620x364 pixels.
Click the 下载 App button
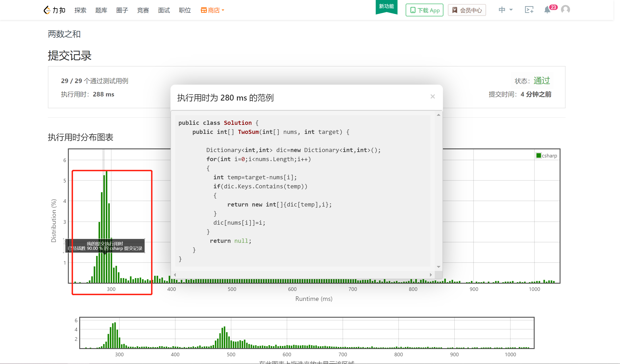click(x=424, y=10)
